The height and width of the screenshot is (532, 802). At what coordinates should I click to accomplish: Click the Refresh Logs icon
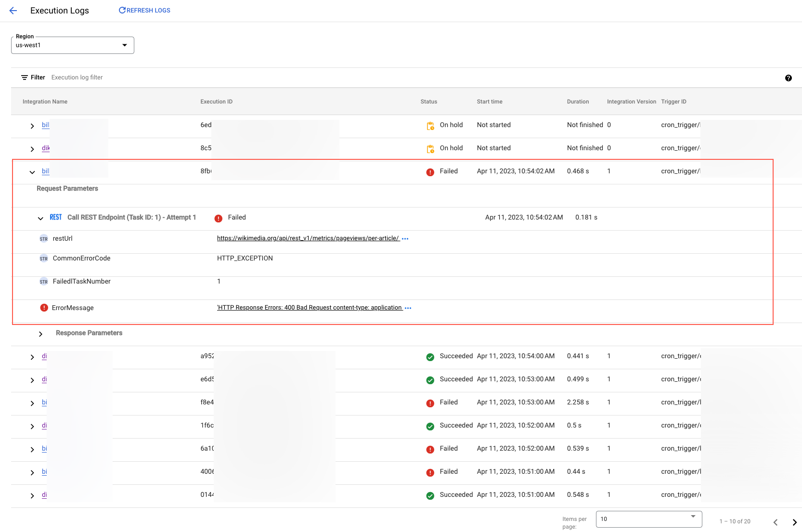click(121, 10)
